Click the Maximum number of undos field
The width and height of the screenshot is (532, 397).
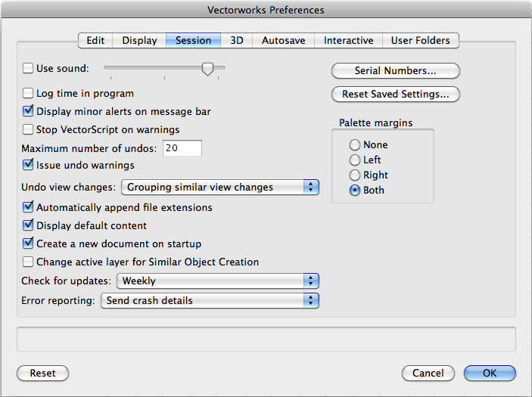pyautogui.click(x=181, y=148)
